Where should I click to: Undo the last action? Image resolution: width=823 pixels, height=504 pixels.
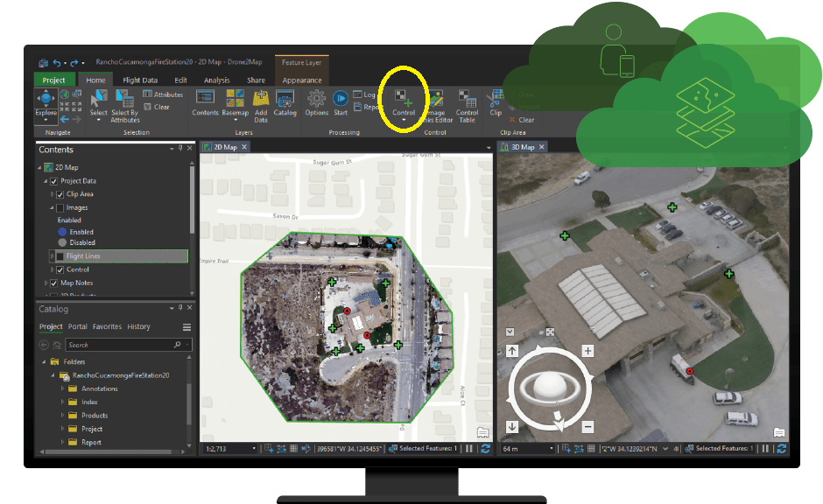coord(57,63)
